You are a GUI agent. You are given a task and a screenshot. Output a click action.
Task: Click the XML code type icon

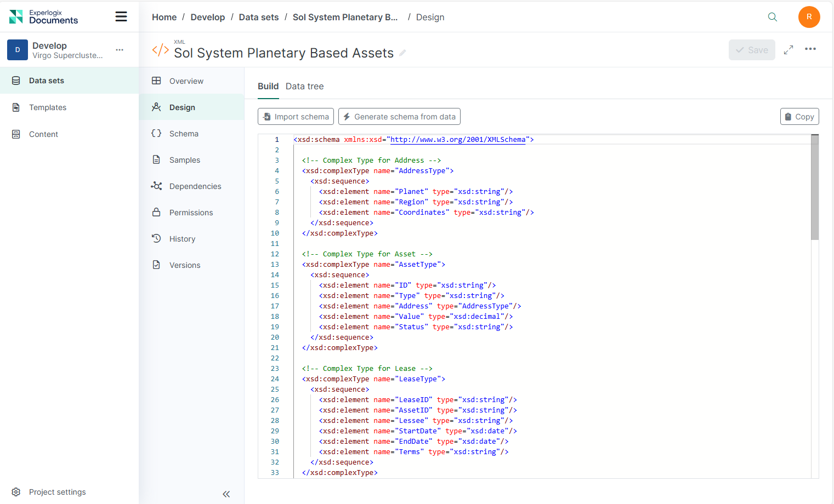click(160, 50)
